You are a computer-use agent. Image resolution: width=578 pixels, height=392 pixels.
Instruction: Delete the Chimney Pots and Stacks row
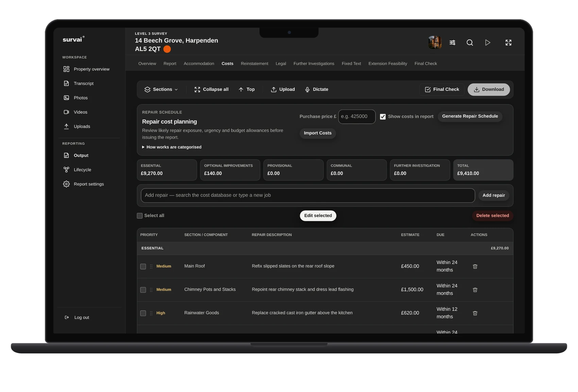[x=475, y=290]
